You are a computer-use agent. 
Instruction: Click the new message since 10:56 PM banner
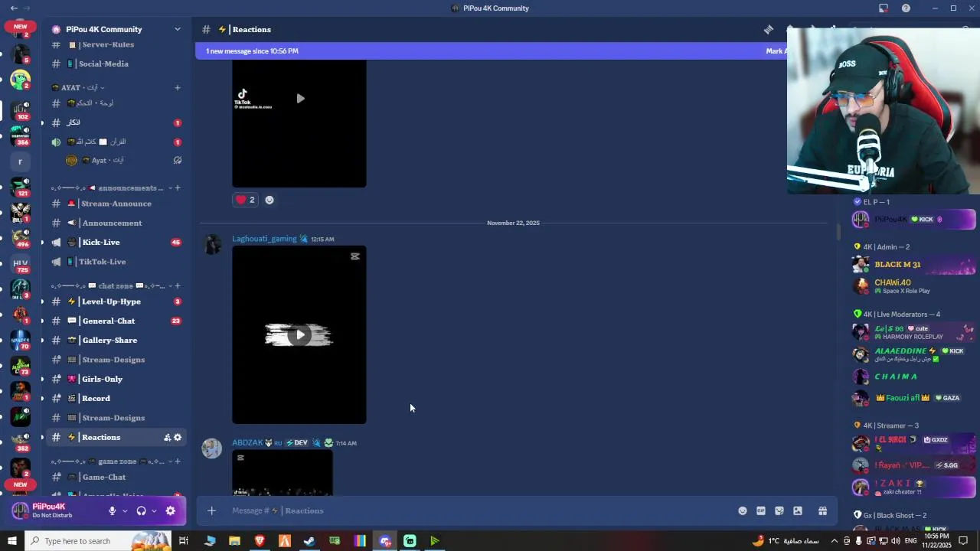pyautogui.click(x=491, y=51)
